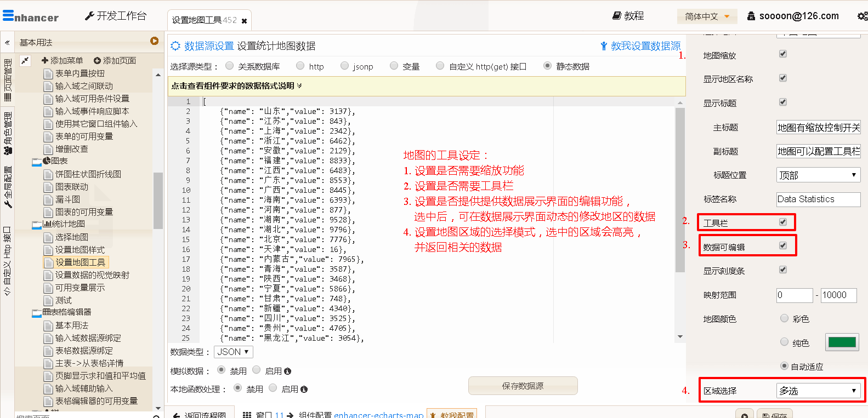This screenshot has width=868, height=418.
Task: Click the 添加页面 plus icon
Action: point(97,61)
